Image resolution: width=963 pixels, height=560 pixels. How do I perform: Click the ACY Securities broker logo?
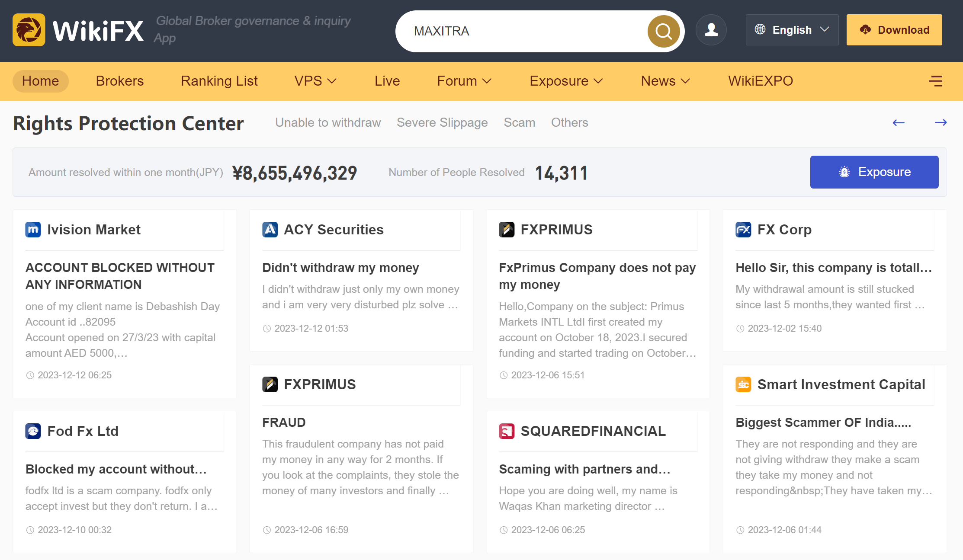pos(270,230)
